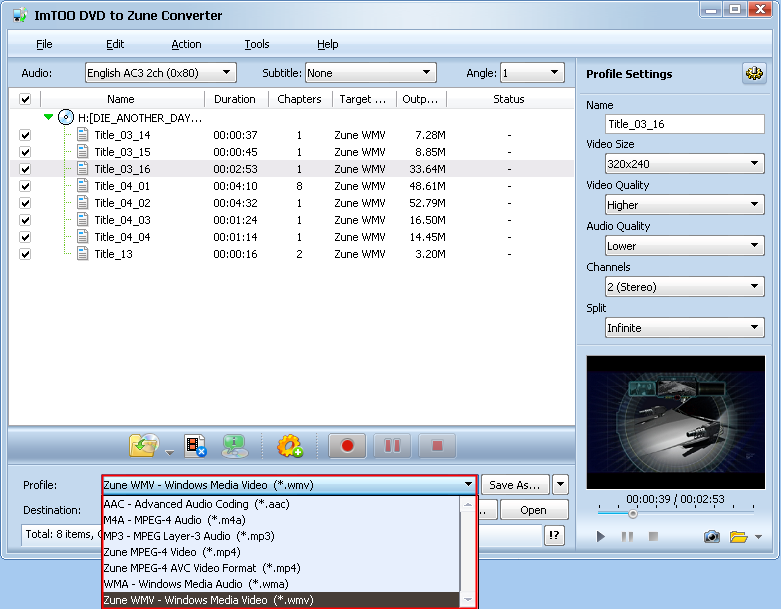Open the Help menu

click(328, 44)
